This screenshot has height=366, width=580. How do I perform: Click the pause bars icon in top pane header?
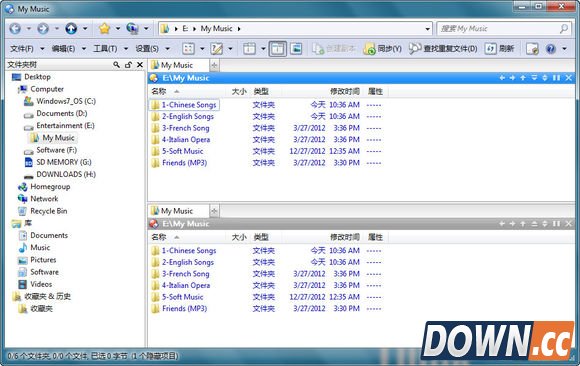pyautogui.click(x=556, y=78)
